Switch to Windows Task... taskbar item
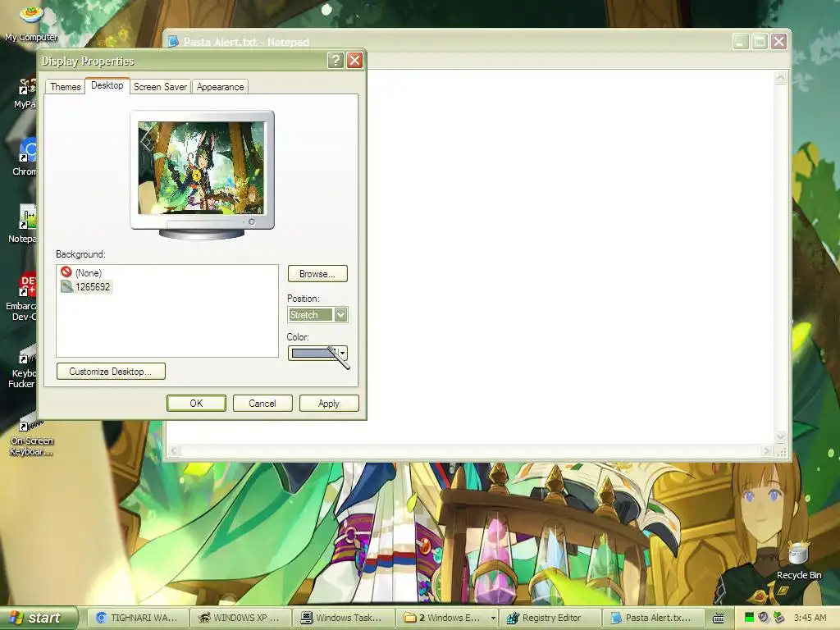Screen dimensions: 840x630 click(343, 618)
